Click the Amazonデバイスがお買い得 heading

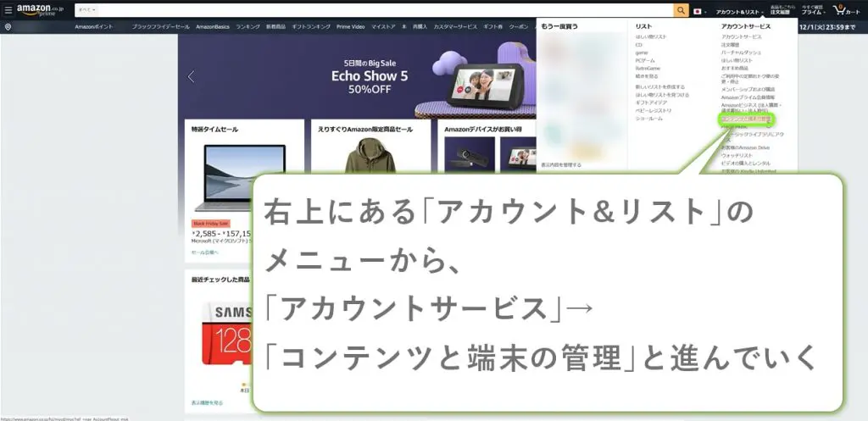click(483, 130)
